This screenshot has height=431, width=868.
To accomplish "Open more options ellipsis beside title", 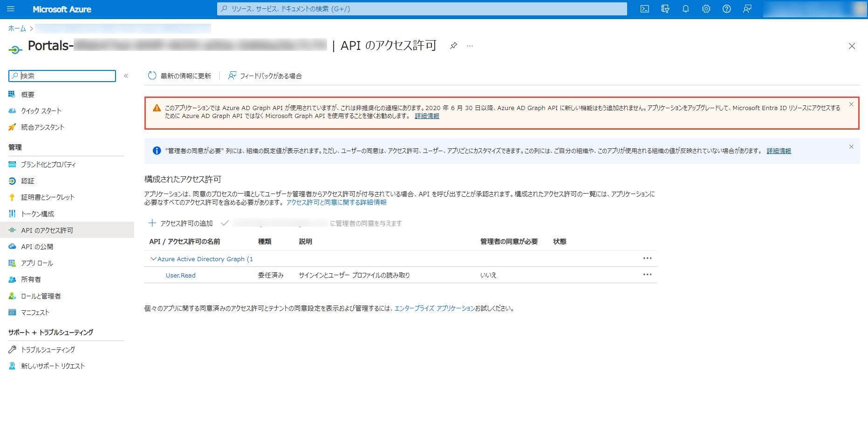I will point(470,46).
